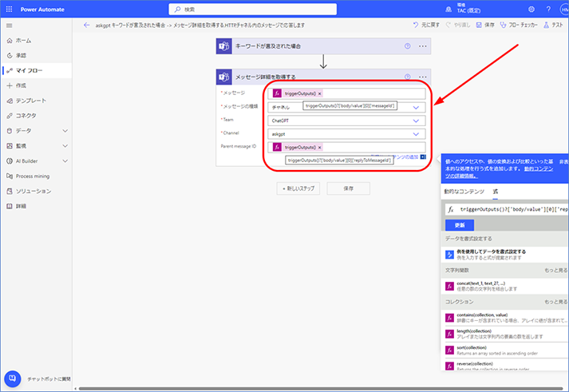Select 例を使用してデータを書式設定する option

click(x=505, y=255)
